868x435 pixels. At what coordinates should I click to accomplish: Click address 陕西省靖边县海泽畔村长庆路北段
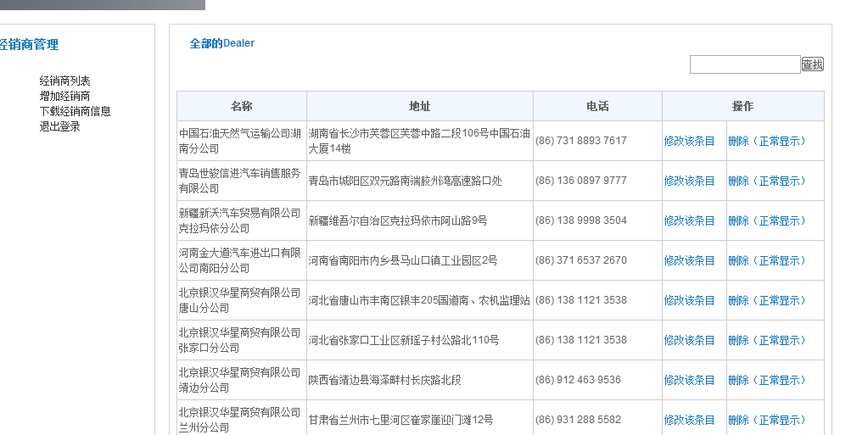[384, 380]
